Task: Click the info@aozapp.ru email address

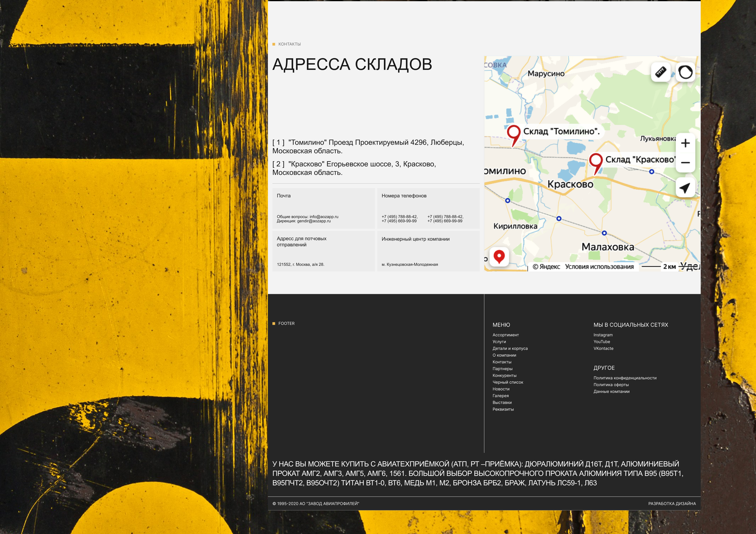Action: pyautogui.click(x=324, y=217)
